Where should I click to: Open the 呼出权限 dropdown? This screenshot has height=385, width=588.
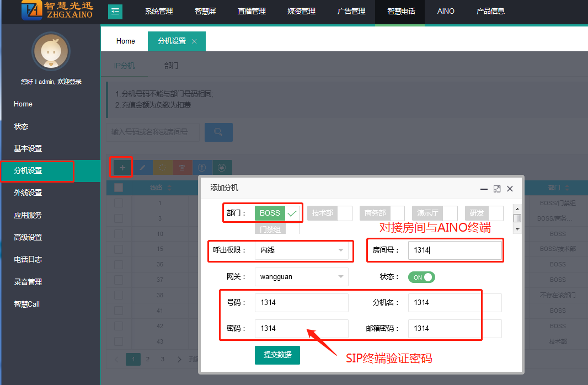pyautogui.click(x=301, y=250)
